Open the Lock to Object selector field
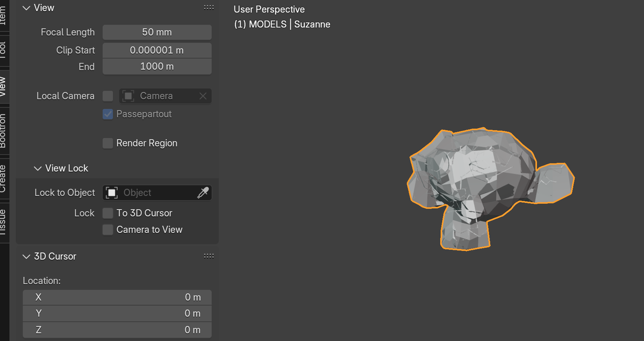Screen dimensions: 644x341 click(x=157, y=193)
